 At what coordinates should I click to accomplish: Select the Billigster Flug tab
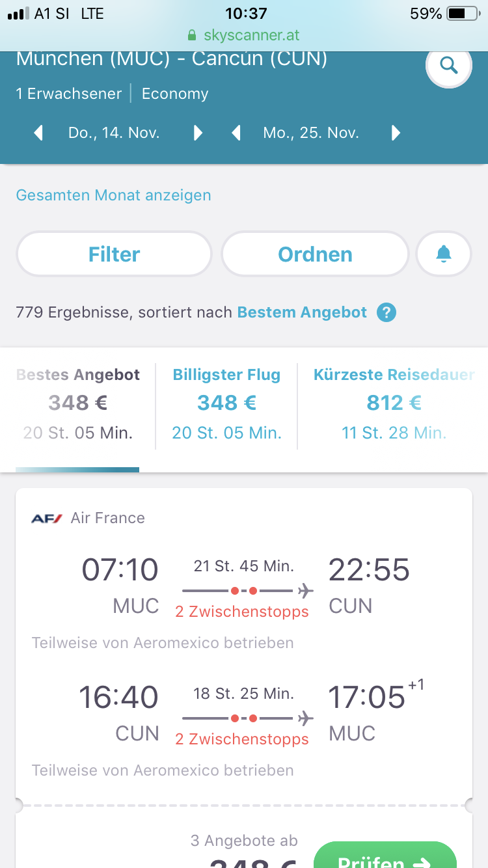pos(226,403)
